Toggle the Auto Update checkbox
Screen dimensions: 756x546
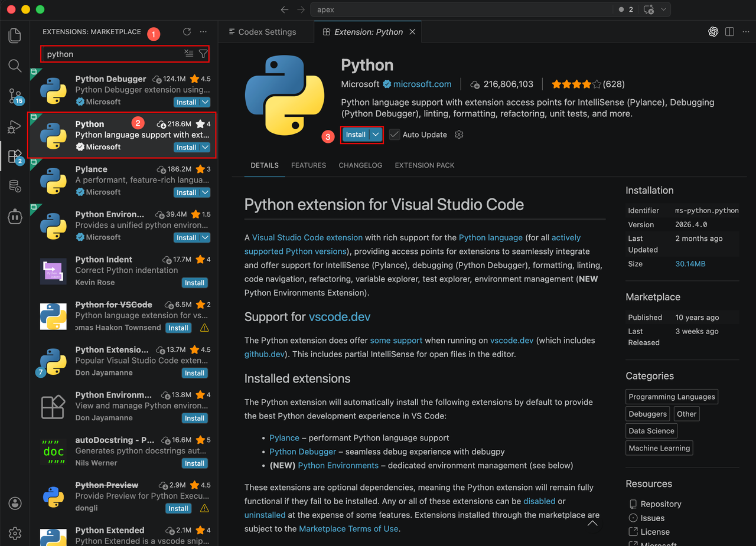[x=395, y=135]
